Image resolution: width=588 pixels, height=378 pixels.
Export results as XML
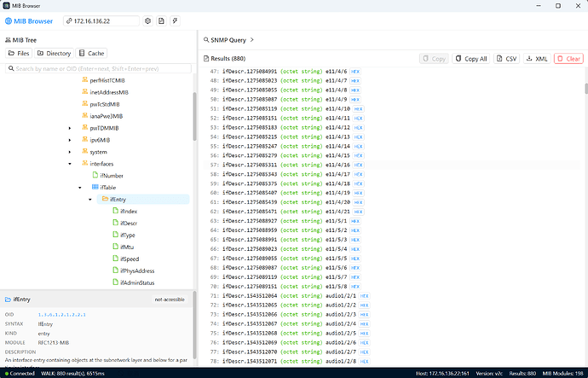[x=537, y=59]
